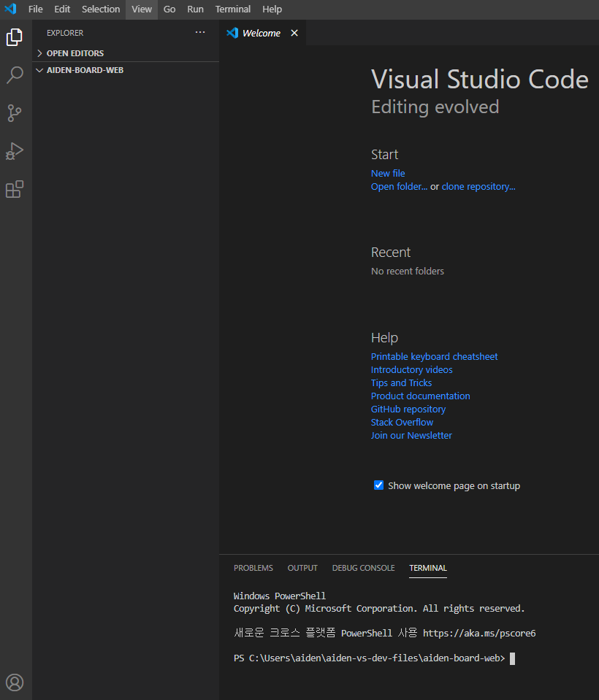Image resolution: width=599 pixels, height=700 pixels.
Task: Switch to the Debug Console tab
Action: (x=363, y=568)
